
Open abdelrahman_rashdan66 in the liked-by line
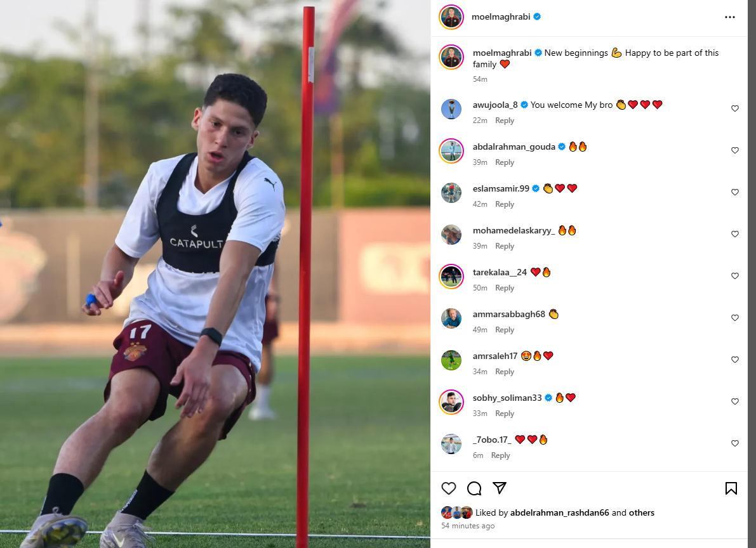click(559, 512)
